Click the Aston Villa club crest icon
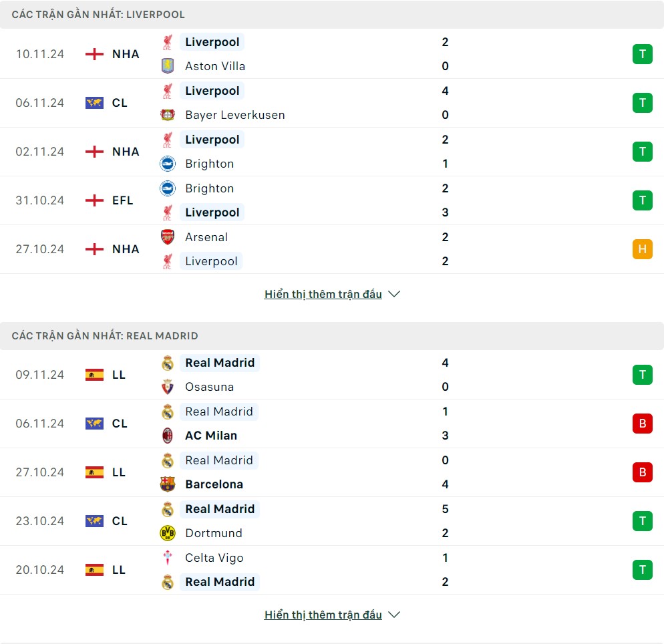Screen dimensions: 664x644 (x=167, y=66)
